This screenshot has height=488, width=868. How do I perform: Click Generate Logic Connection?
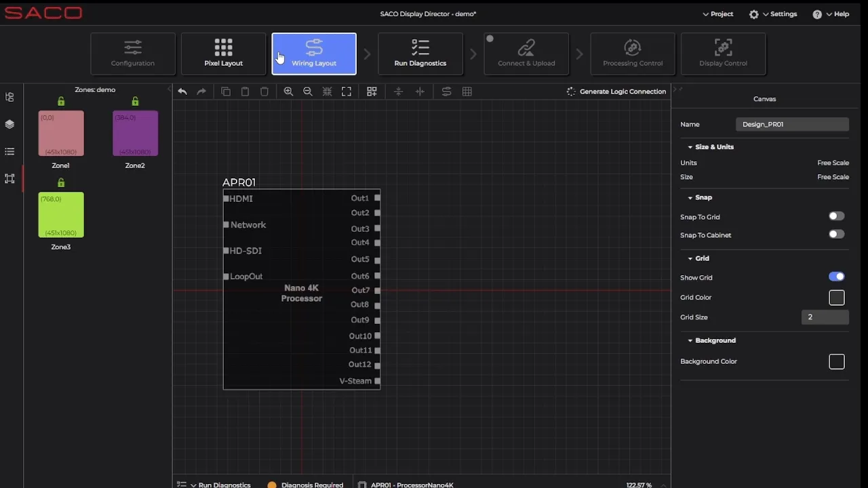pos(617,91)
